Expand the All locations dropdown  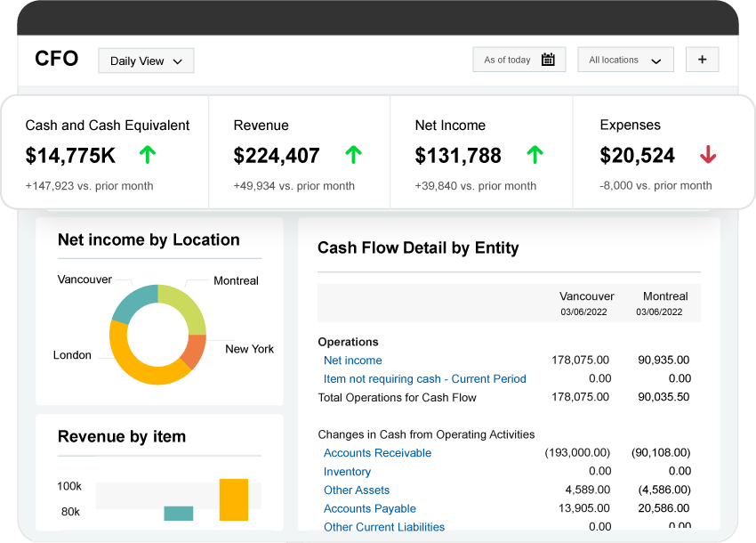click(x=625, y=59)
